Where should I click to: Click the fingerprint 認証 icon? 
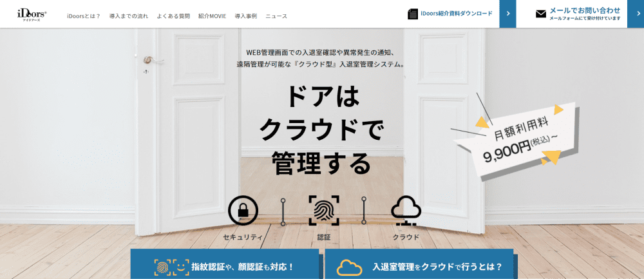(324, 211)
